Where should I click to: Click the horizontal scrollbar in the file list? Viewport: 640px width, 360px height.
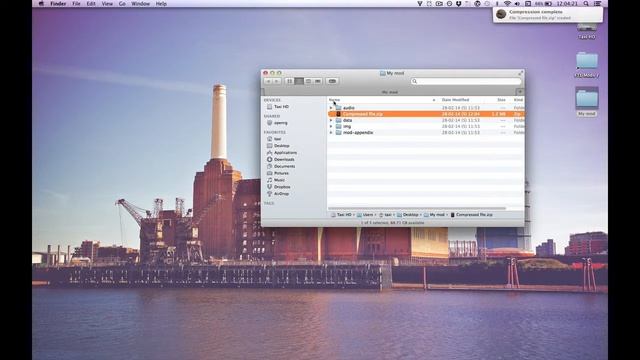pos(417,208)
